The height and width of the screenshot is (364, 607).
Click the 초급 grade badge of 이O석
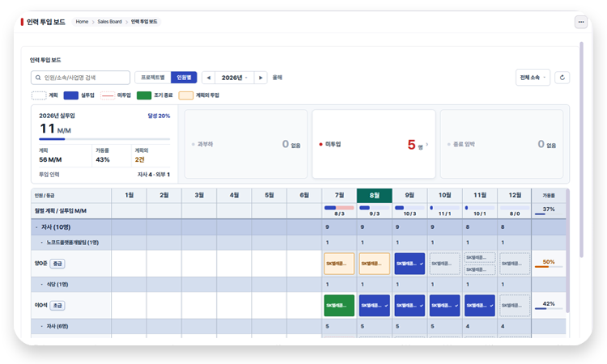57,305
